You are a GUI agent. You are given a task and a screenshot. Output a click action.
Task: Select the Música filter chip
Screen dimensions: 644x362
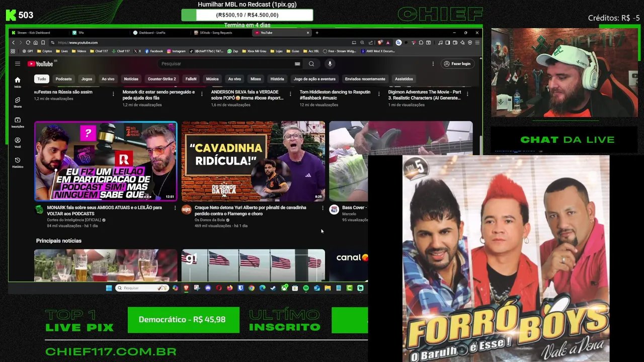[212, 79]
